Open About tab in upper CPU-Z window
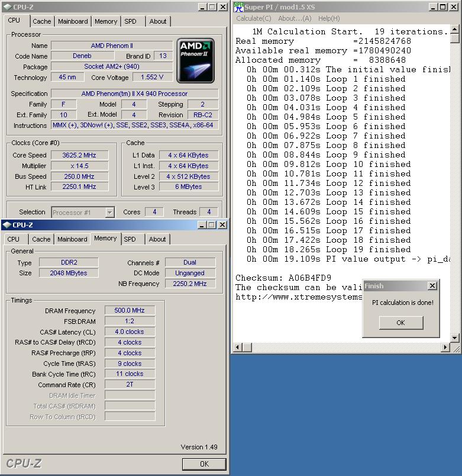This screenshot has width=462, height=476. coord(158,21)
